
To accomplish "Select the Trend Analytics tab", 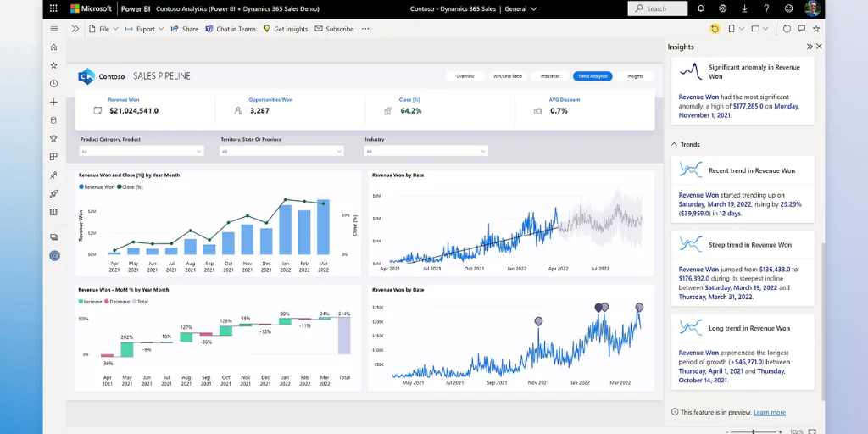I will 593,76.
